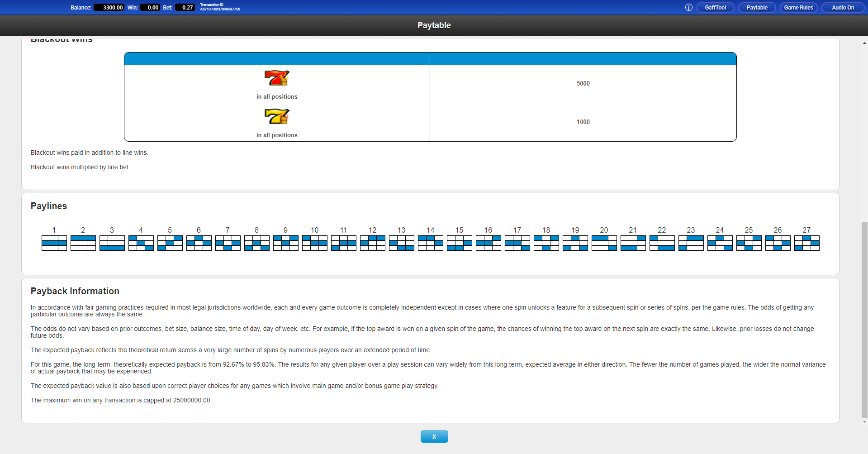The height and width of the screenshot is (454, 868).
Task: Click the Balance value field
Action: [x=109, y=7]
